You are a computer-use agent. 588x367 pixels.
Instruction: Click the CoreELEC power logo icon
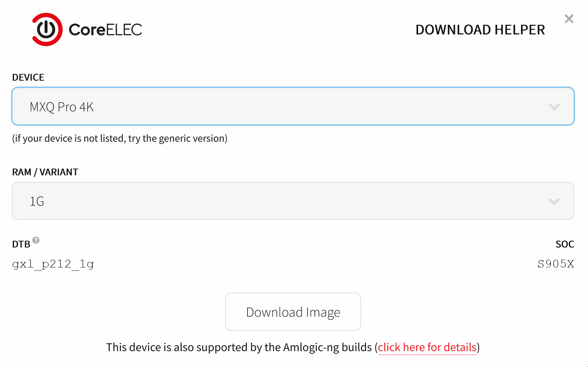[47, 30]
